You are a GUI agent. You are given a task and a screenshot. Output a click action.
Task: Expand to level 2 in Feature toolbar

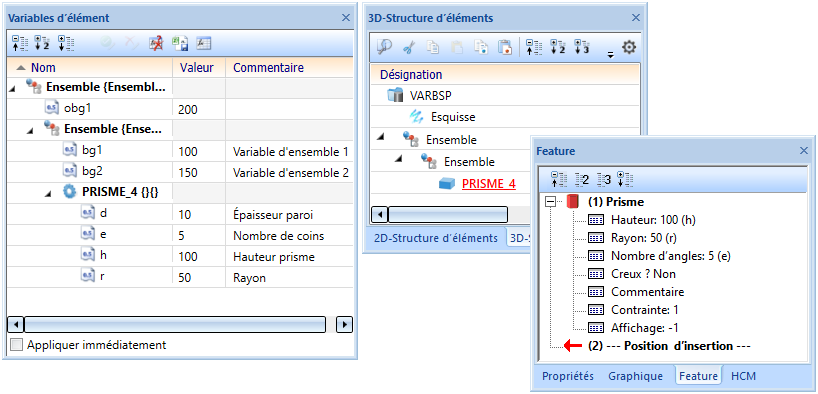(x=582, y=180)
